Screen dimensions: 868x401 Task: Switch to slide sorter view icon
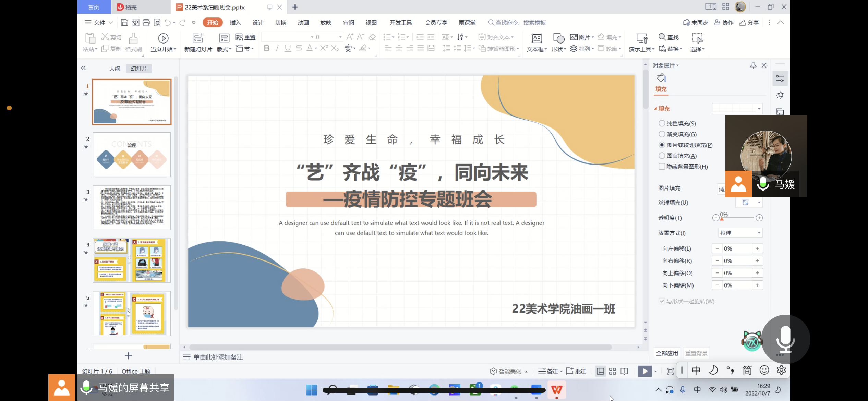[x=612, y=371]
